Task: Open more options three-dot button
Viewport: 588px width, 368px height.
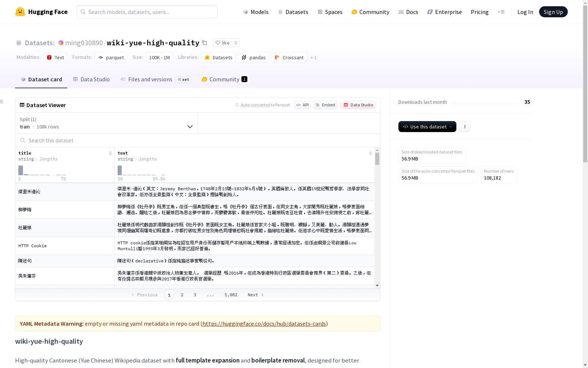Action: [465, 127]
